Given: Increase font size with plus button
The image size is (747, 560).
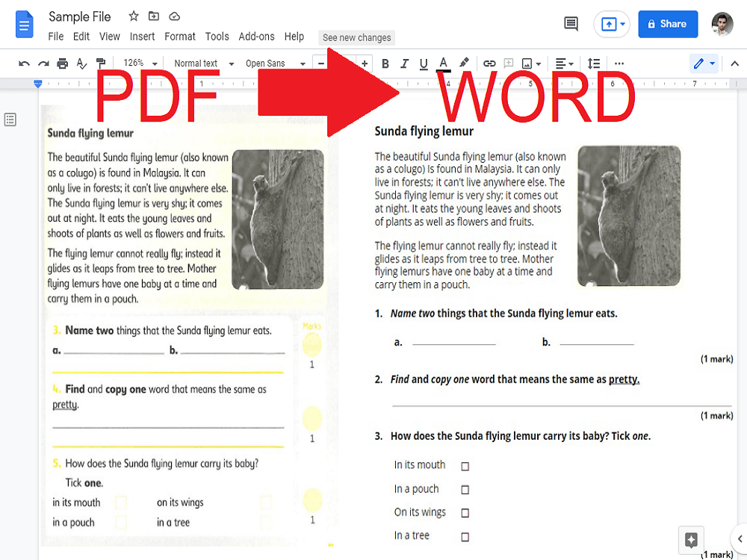Looking at the screenshot, I should point(365,63).
